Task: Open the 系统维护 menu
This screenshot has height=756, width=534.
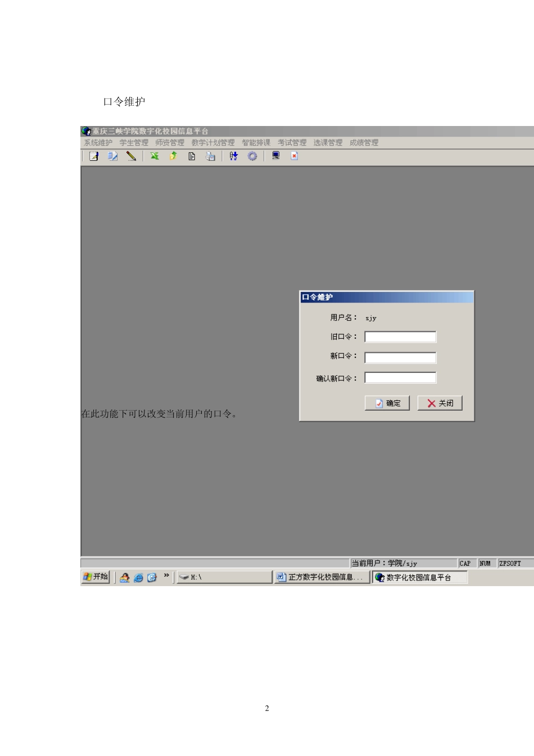Action: pos(98,143)
